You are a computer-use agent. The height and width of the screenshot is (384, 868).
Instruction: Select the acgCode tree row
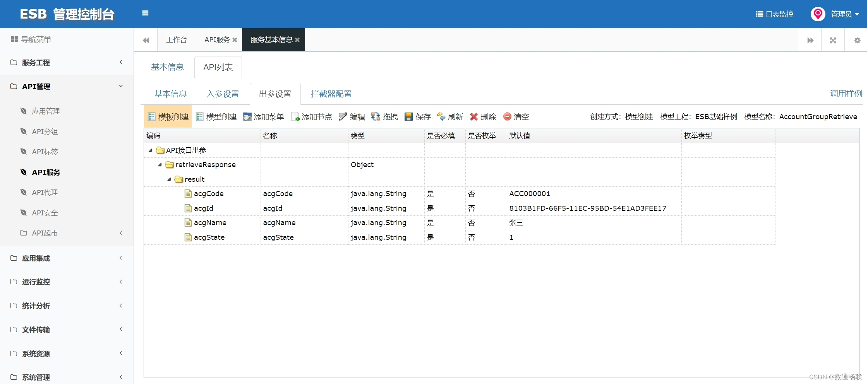459,194
